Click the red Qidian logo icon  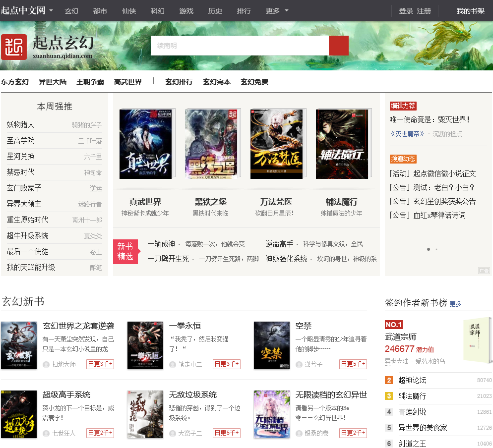(14, 47)
